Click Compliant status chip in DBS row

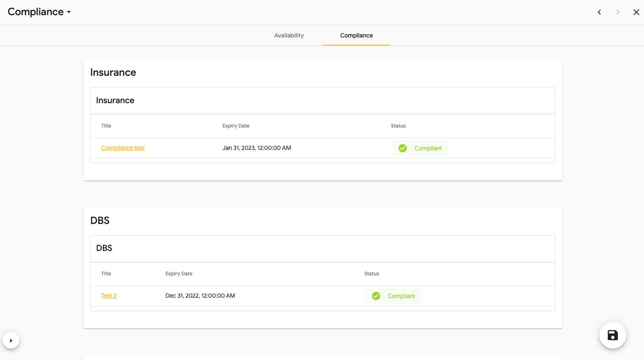393,296
